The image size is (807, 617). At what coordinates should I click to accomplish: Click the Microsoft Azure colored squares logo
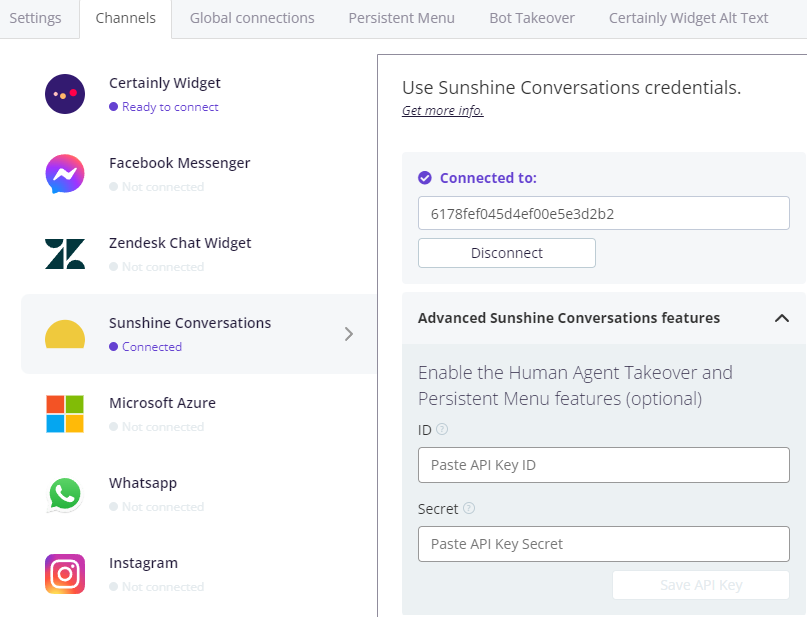tap(65, 414)
